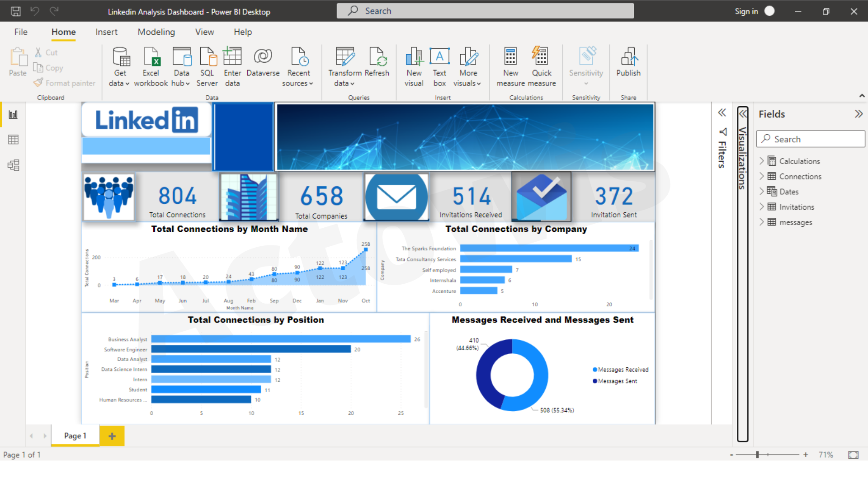Viewport: 868px width, 488px height.
Task: Expand the Calculations table
Action: pyautogui.click(x=762, y=160)
